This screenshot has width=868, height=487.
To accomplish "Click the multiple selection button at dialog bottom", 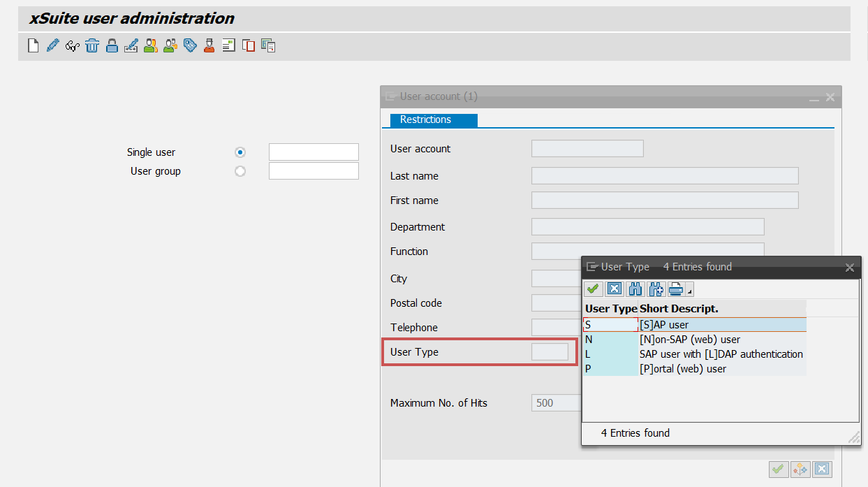I will (800, 470).
